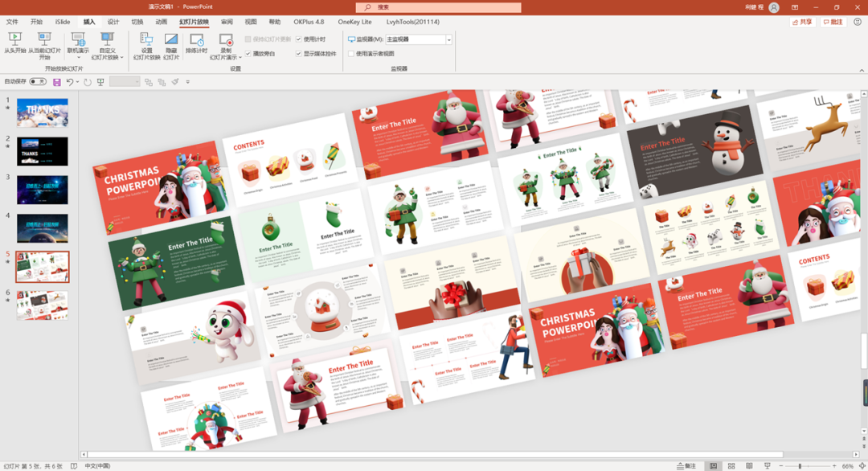The width and height of the screenshot is (868, 471).
Task: Open customize quick access toolbar dropdown
Action: pos(187,82)
